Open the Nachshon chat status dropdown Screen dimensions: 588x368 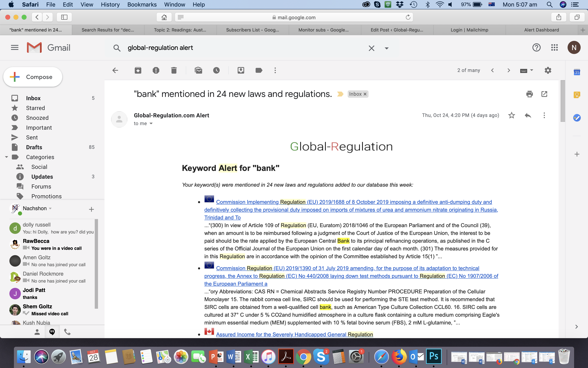coord(50,209)
